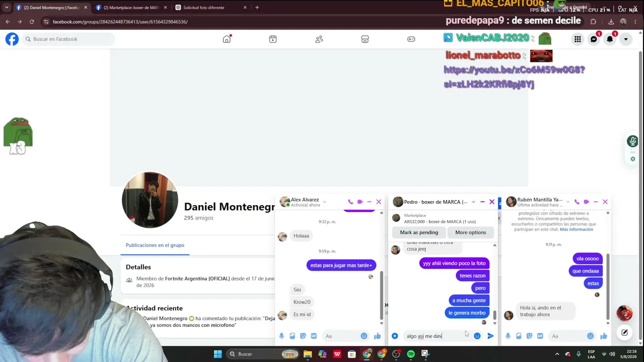Open emoji picker in Alex Alvarez chat

point(364,336)
